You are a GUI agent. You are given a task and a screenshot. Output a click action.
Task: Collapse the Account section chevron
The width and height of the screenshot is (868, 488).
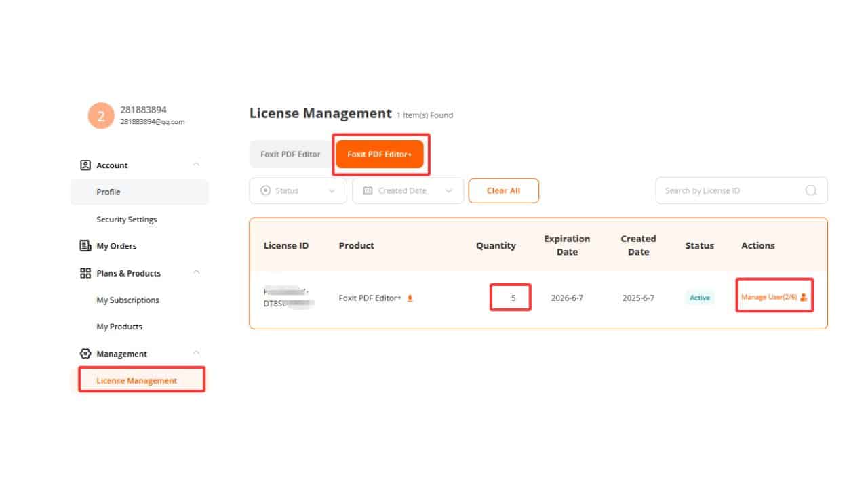tap(197, 165)
